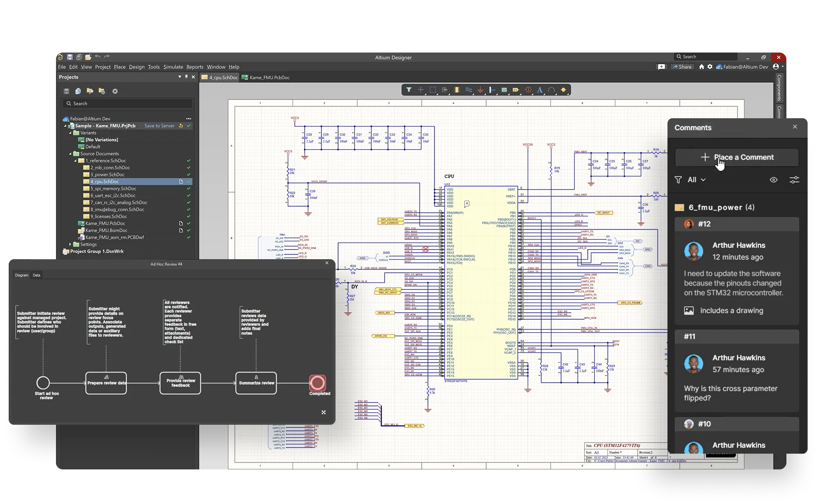The width and height of the screenshot is (819, 504).
Task: Close the Ad Hoc Review #4 window
Action: click(x=327, y=263)
